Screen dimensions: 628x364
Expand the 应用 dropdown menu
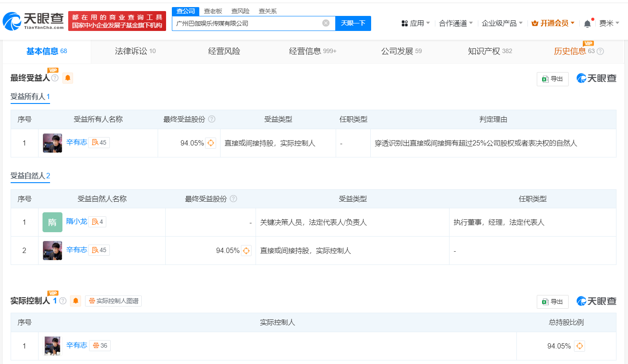coord(415,23)
